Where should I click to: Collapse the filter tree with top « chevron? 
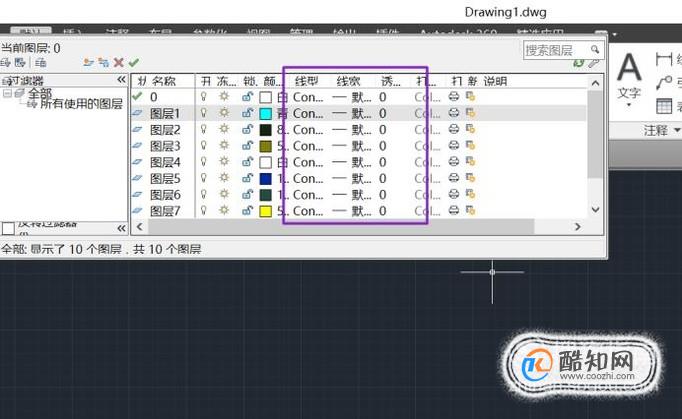pyautogui.click(x=121, y=80)
